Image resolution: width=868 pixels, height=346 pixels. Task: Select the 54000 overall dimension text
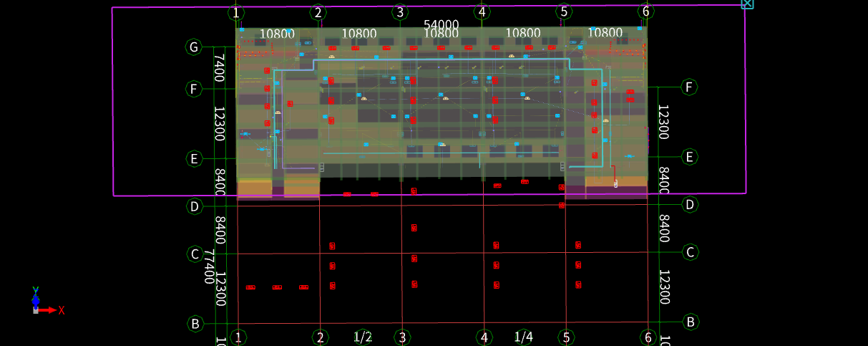[x=442, y=25]
